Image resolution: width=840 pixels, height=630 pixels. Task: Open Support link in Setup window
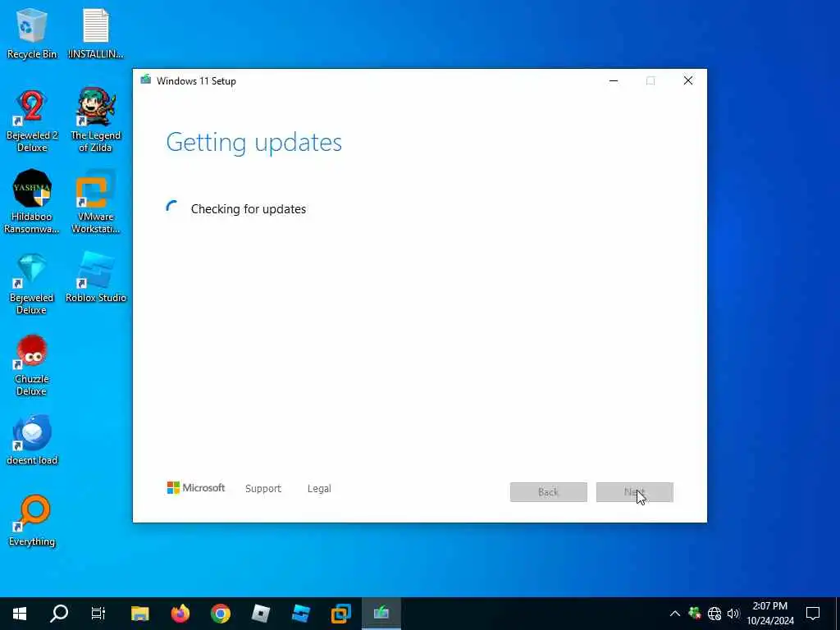(x=263, y=489)
